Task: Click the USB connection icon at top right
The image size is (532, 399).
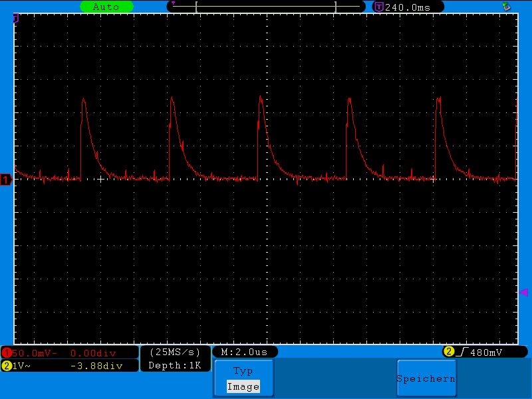Action: [506, 7]
